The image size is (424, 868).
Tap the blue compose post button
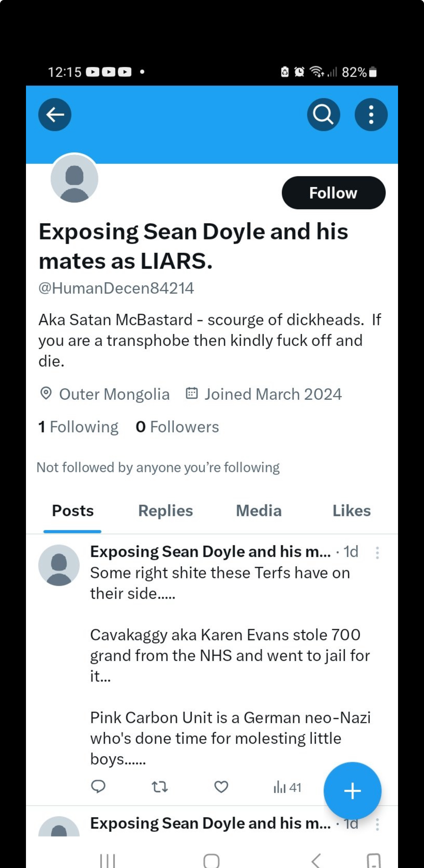[352, 790]
